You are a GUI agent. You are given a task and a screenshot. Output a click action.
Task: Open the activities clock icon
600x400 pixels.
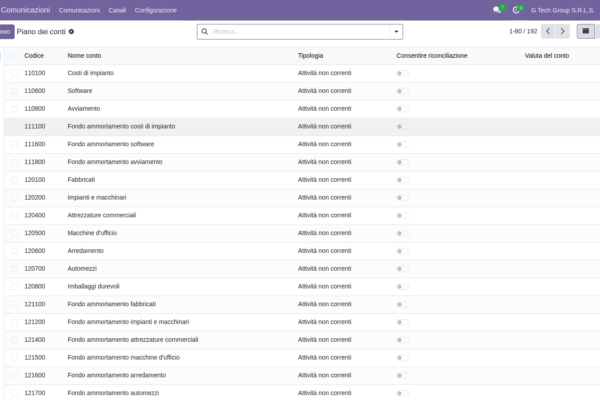click(517, 10)
